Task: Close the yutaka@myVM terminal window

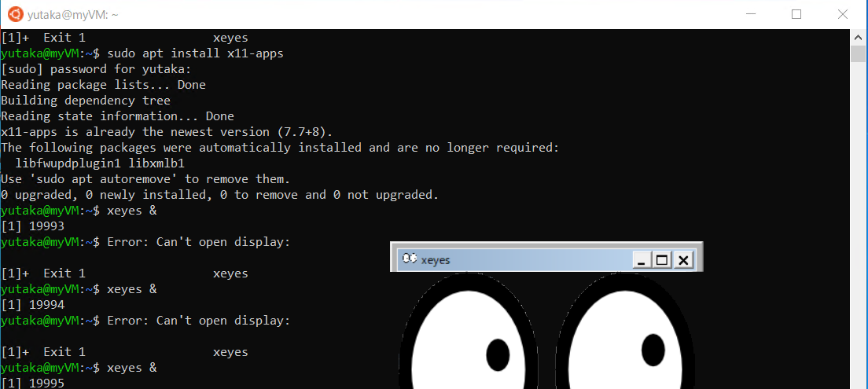Action: pyautogui.click(x=843, y=14)
